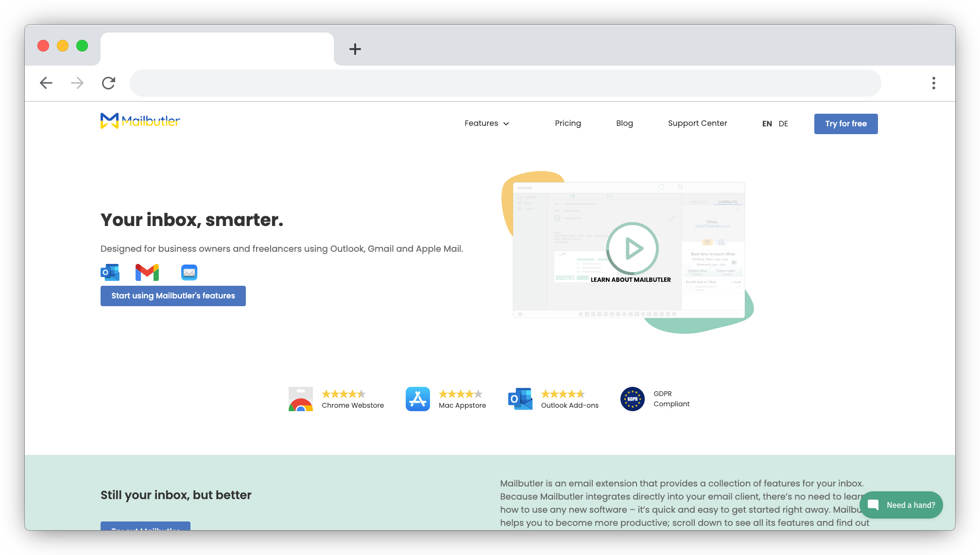
Task: Click the Chrome Webstore icon
Action: coord(301,399)
